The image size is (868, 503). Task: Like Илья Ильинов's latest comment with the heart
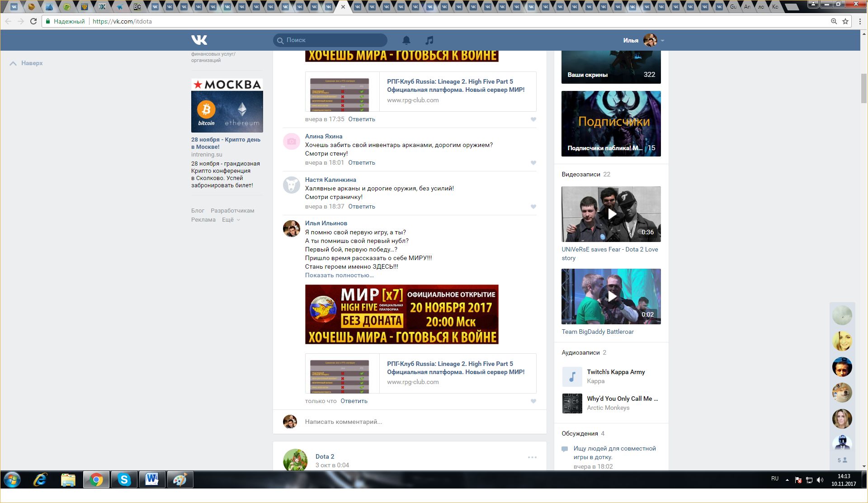point(533,401)
